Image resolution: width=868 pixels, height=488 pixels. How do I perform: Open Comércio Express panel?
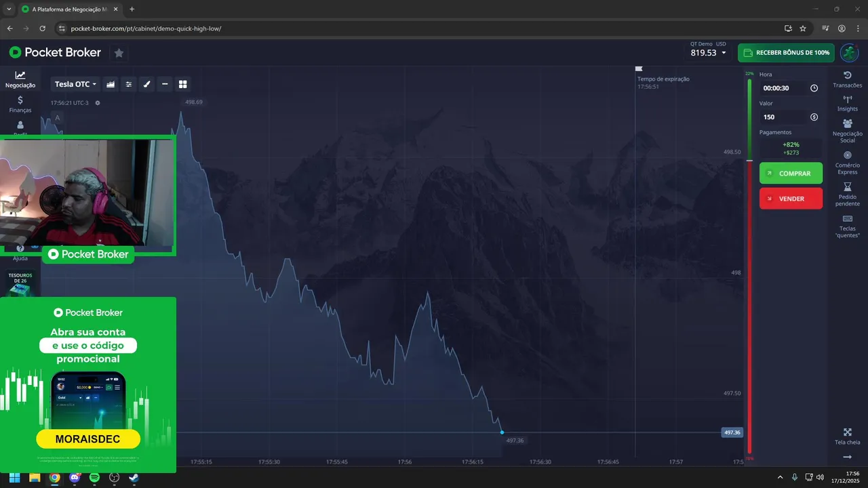(847, 163)
